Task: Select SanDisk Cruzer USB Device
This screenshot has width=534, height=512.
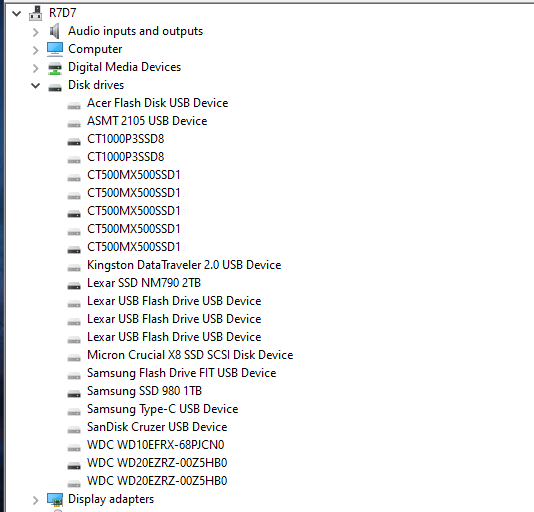Action: (157, 427)
